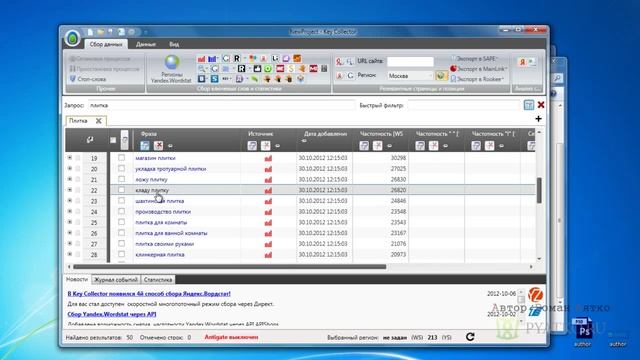
Task: Open filter for Частотность (WS column
Action: click(364, 145)
